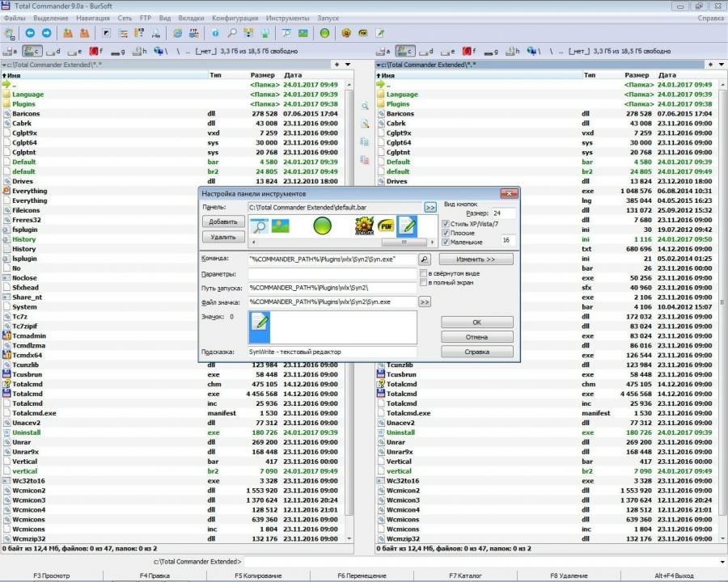The width and height of the screenshot is (728, 582).
Task: Open the Инструменты menu
Action: (287, 18)
